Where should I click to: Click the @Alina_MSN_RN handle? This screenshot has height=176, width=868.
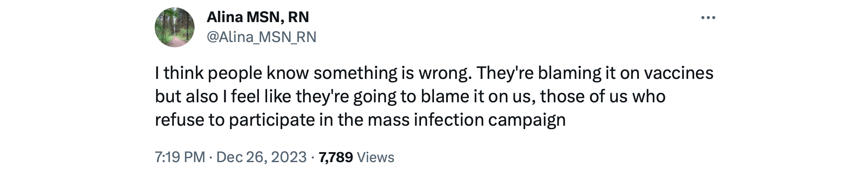(x=262, y=37)
